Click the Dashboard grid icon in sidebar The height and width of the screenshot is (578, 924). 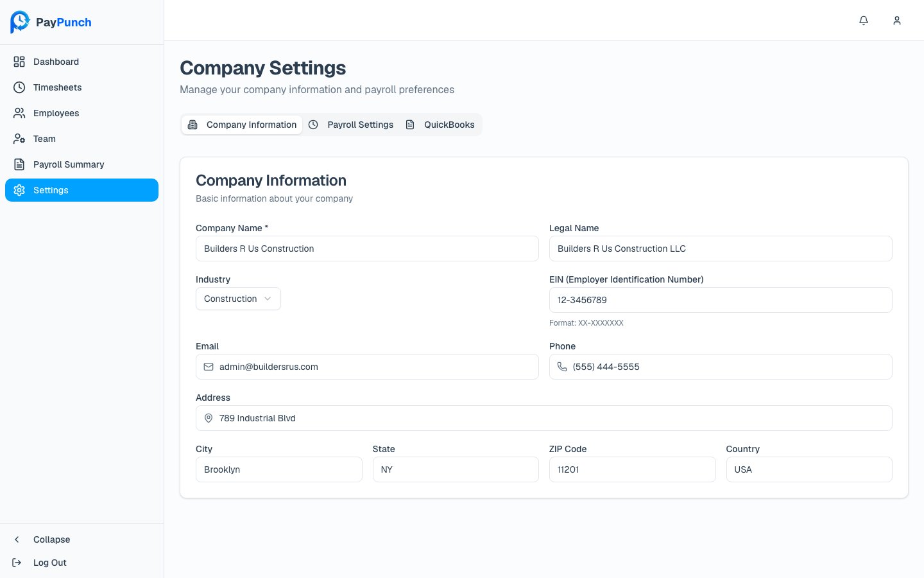pyautogui.click(x=19, y=62)
